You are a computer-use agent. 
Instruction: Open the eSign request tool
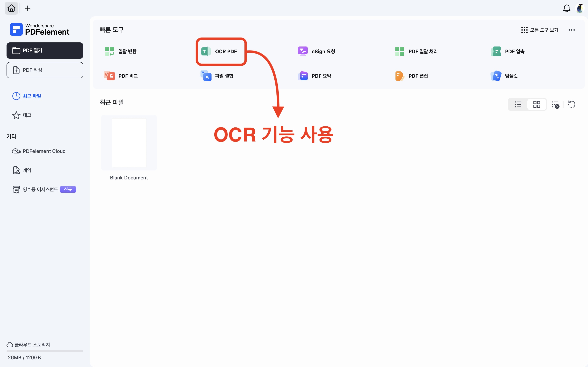[317, 51]
